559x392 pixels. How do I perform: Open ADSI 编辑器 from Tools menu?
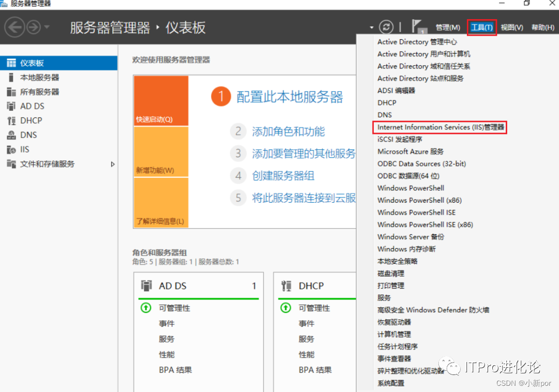tap(396, 91)
